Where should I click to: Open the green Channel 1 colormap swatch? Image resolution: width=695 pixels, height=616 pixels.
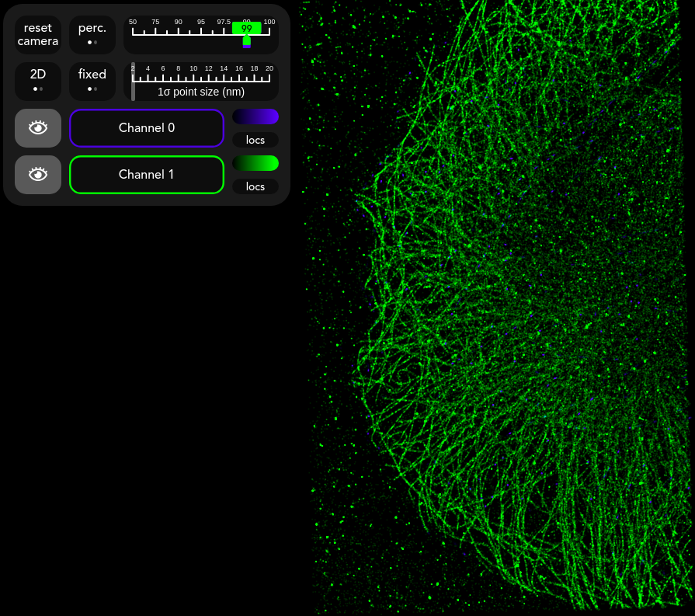coord(255,163)
